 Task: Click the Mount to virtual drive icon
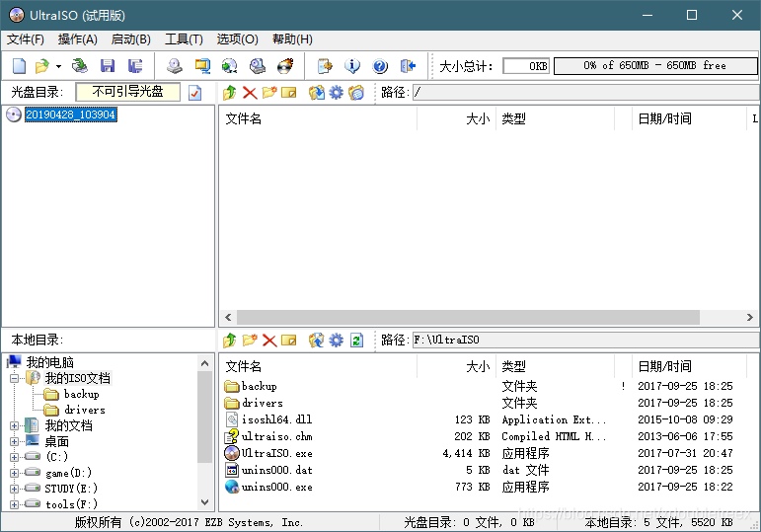pos(258,65)
